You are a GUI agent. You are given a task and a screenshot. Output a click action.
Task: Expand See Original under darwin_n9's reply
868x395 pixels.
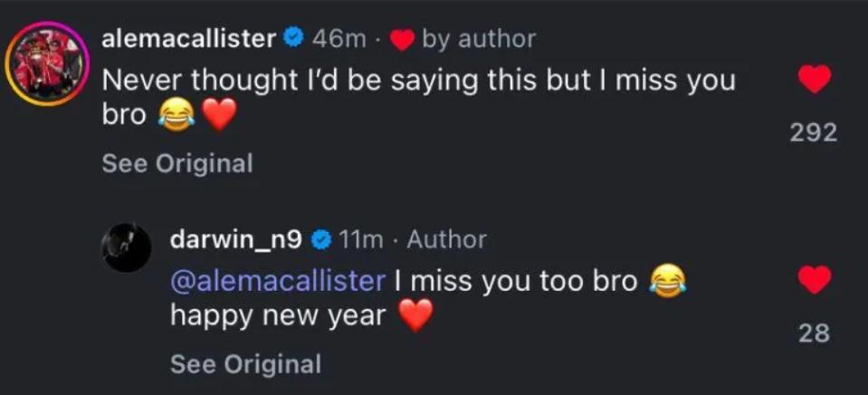245,364
